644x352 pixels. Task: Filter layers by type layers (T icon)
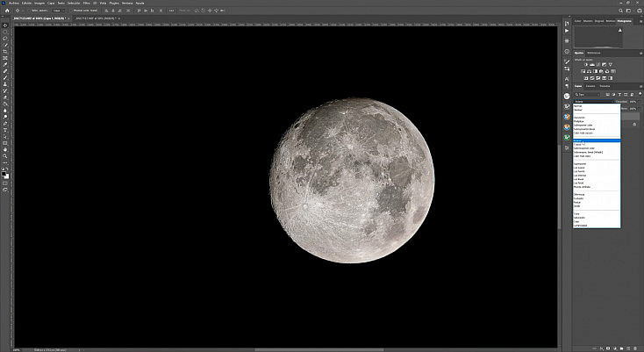tap(619, 95)
